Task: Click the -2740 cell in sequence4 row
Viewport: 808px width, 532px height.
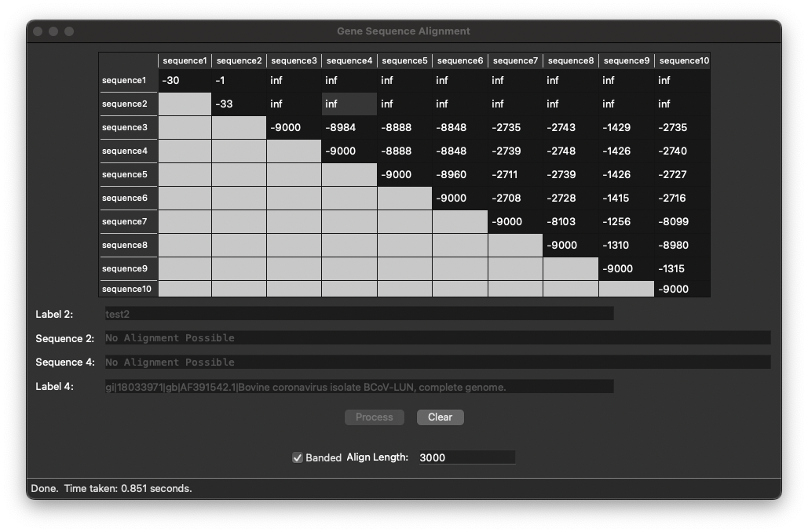Action: tap(683, 151)
